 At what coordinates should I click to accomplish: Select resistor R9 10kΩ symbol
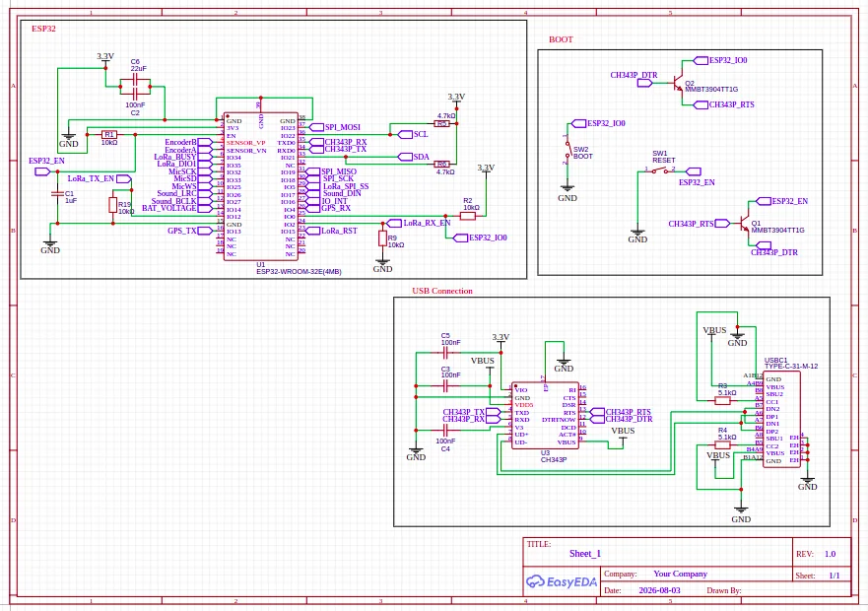point(382,238)
